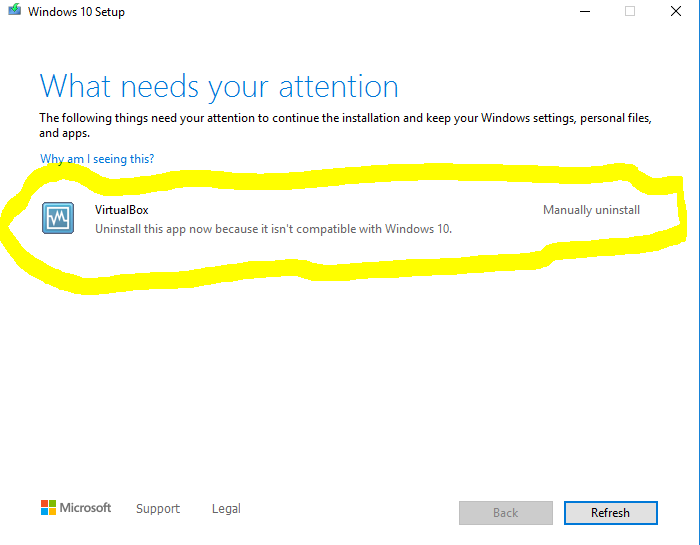The image size is (700, 545).
Task: Click the disabled maximize button
Action: point(630,11)
